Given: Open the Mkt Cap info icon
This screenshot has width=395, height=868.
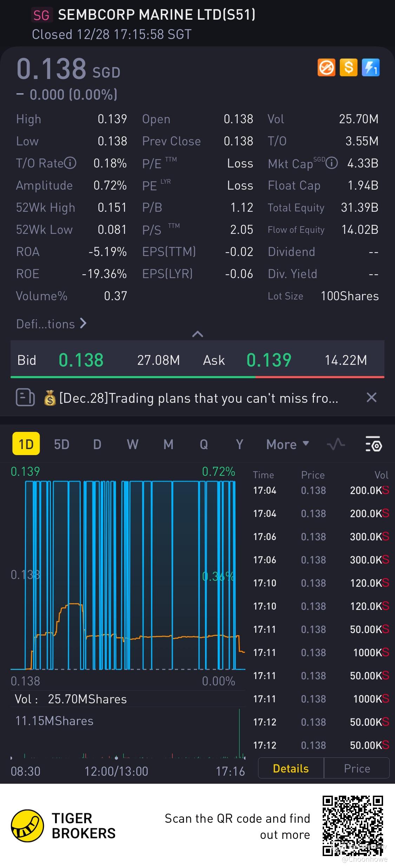Looking at the screenshot, I should click(332, 163).
